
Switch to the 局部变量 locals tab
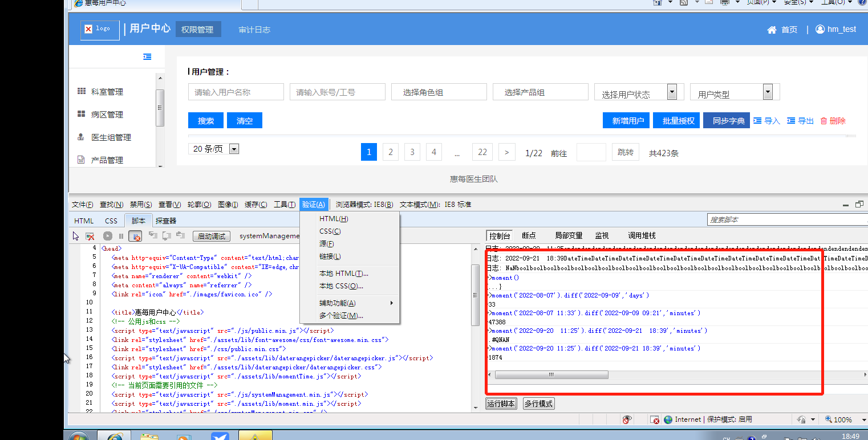coord(569,235)
